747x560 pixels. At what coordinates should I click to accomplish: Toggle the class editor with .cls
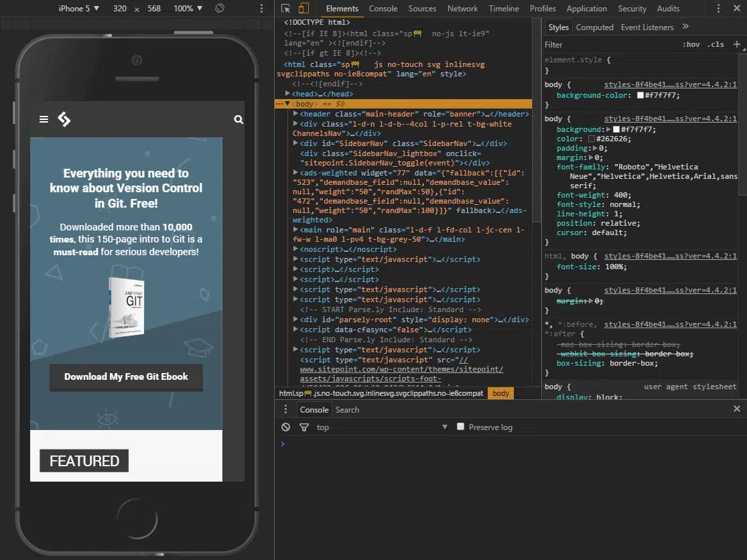(716, 44)
